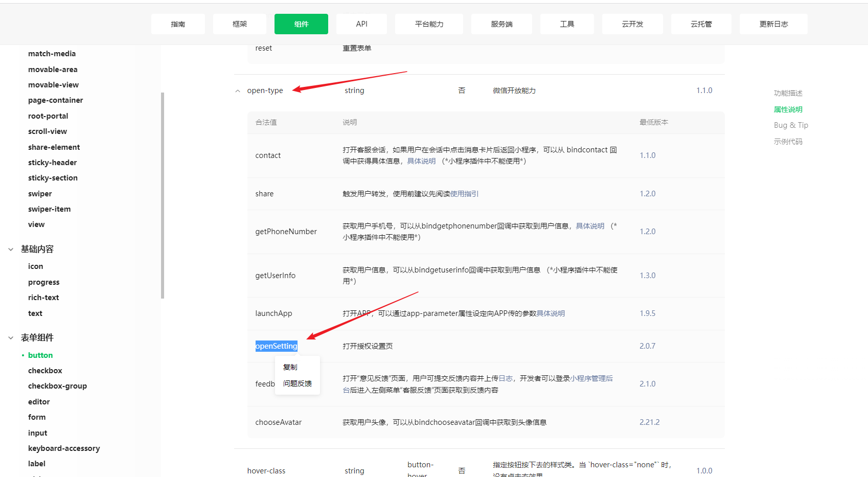Viewport: 868px width, 477px height.
Task: Open icon component page in sidebar
Action: pyautogui.click(x=35, y=266)
